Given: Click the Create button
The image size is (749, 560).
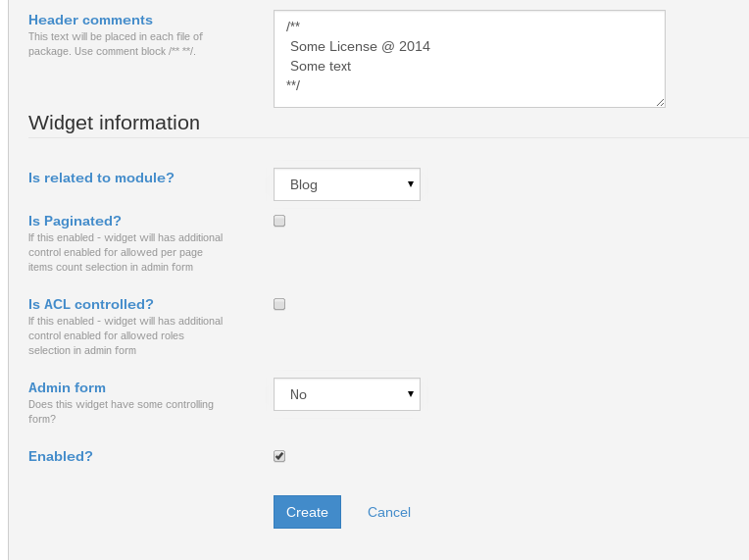Looking at the screenshot, I should tap(307, 512).
